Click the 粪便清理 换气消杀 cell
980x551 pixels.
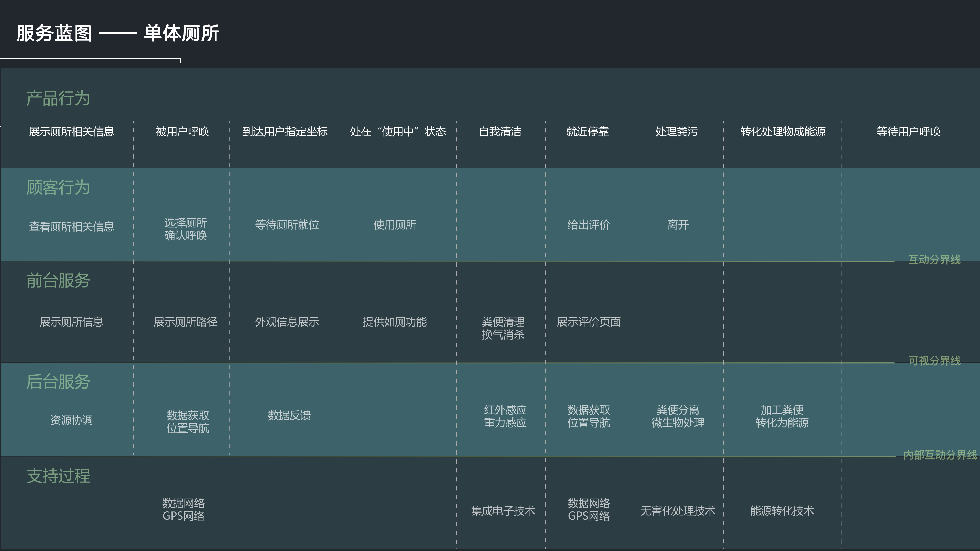(503, 328)
